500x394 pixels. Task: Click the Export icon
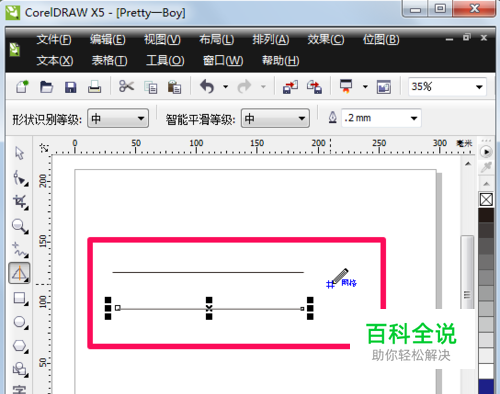click(x=314, y=87)
